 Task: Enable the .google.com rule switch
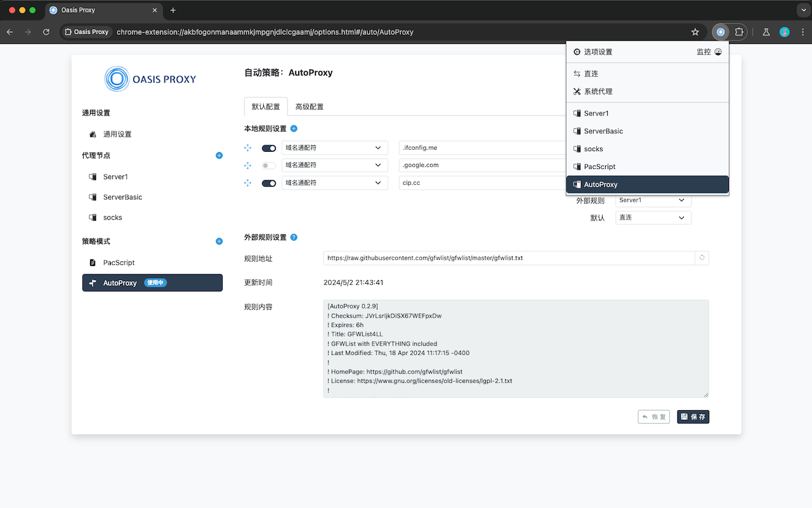(x=269, y=165)
